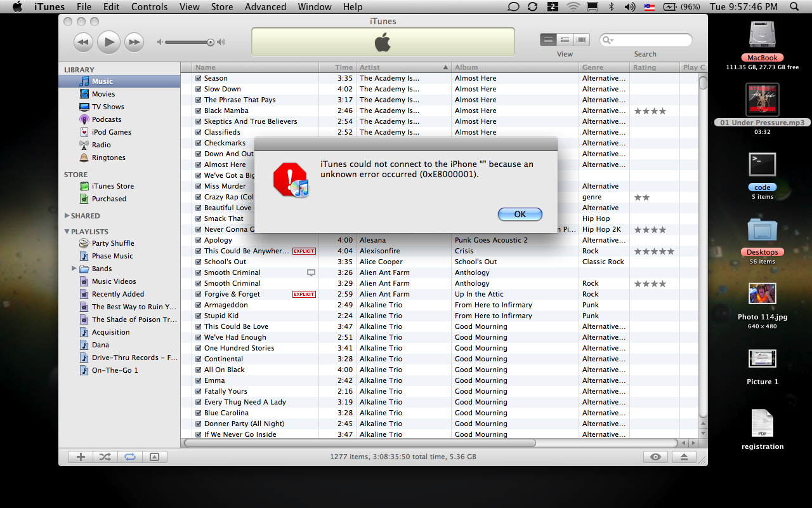The height and width of the screenshot is (508, 812).
Task: Select TV Shows in sidebar
Action: 119,107
